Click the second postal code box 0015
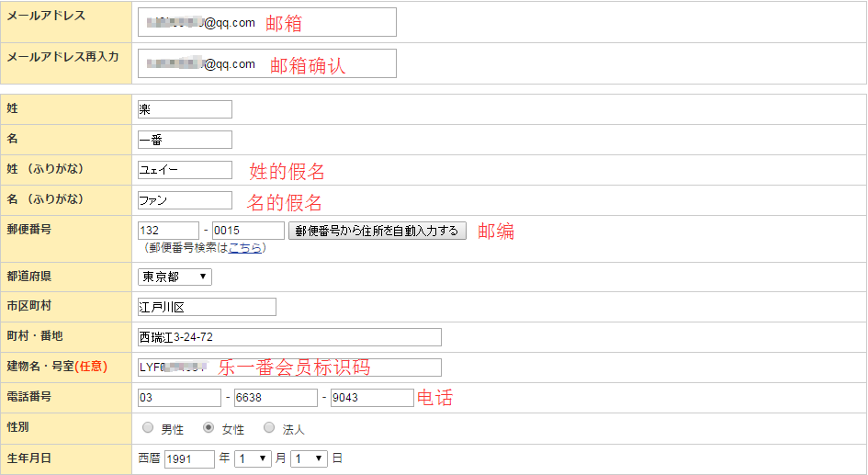The width and height of the screenshot is (868, 475). pos(248,231)
